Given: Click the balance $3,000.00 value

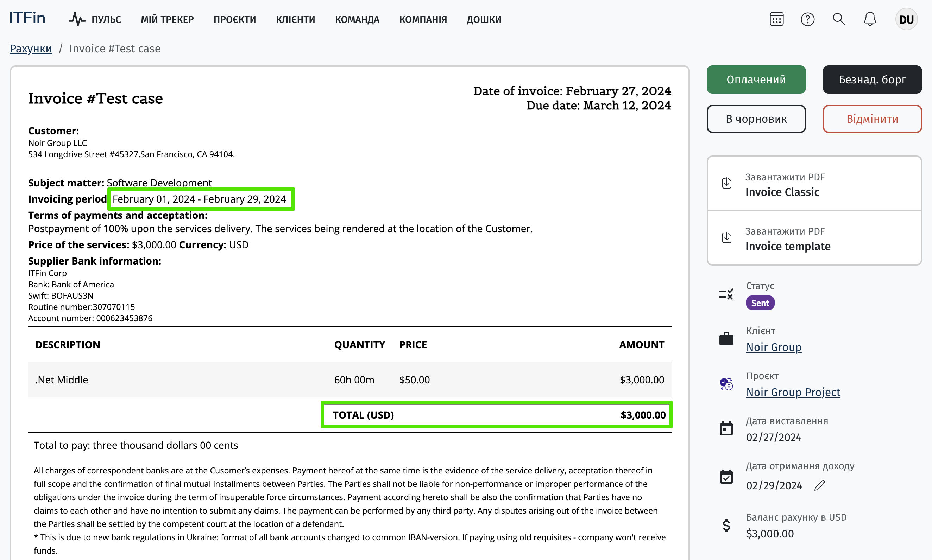Looking at the screenshot, I should [770, 534].
